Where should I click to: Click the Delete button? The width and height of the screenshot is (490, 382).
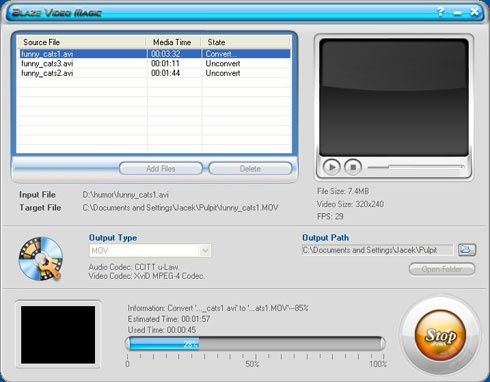[250, 169]
